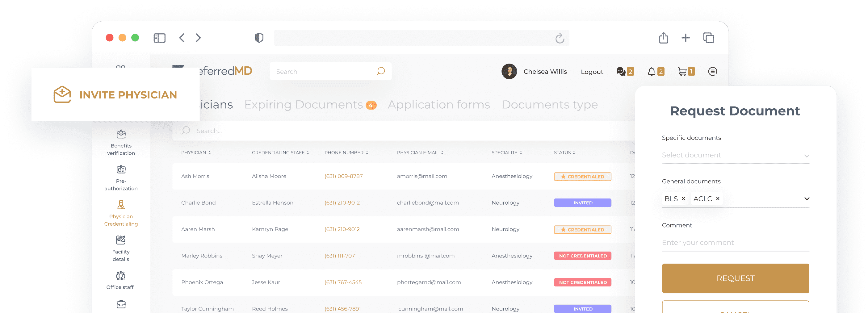
Task: Remove the ACLC document tag
Action: [718, 199]
